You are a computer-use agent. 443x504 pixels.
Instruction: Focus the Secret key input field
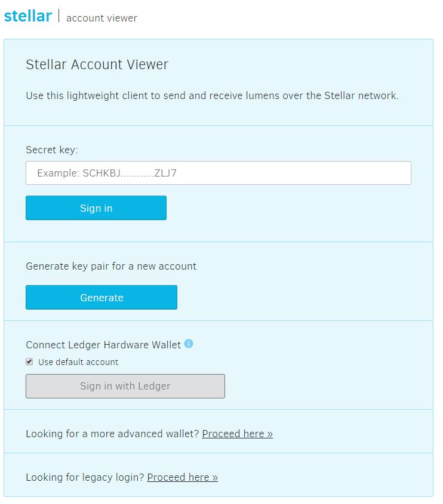tap(218, 173)
